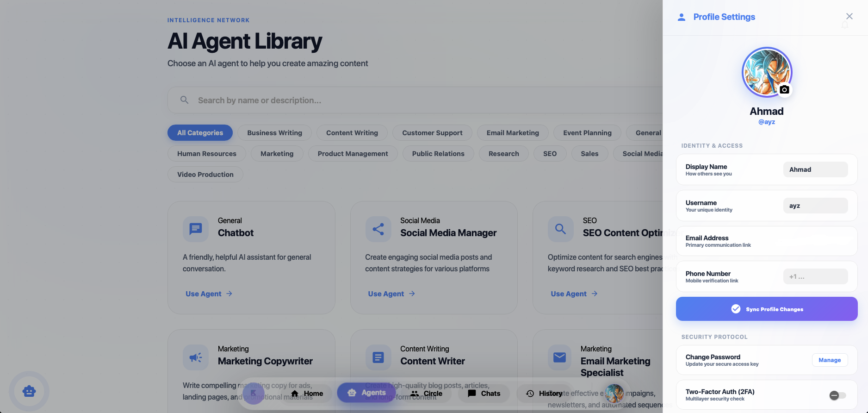This screenshot has height=413, width=868.
Task: Close the Profile Settings panel
Action: click(849, 16)
